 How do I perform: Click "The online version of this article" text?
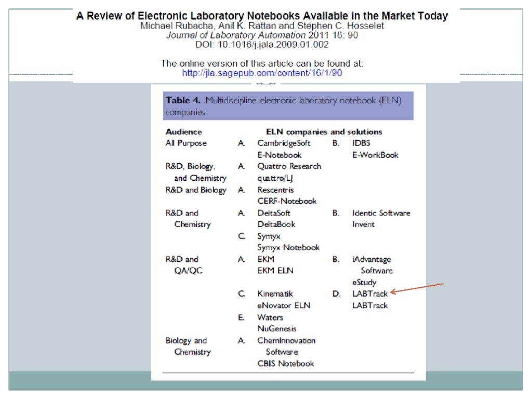pos(262,63)
